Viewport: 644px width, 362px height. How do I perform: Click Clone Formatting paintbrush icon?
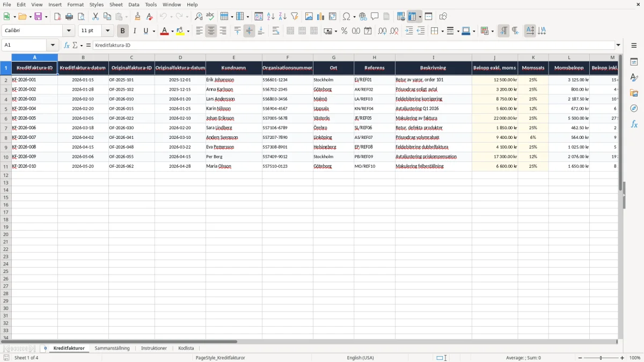tap(138, 17)
